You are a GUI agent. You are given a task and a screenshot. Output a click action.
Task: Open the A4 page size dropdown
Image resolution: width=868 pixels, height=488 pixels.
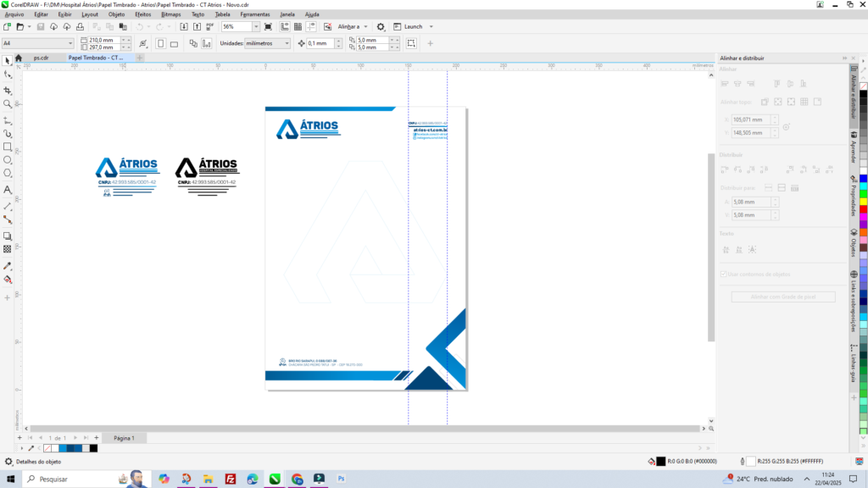pyautogui.click(x=70, y=43)
